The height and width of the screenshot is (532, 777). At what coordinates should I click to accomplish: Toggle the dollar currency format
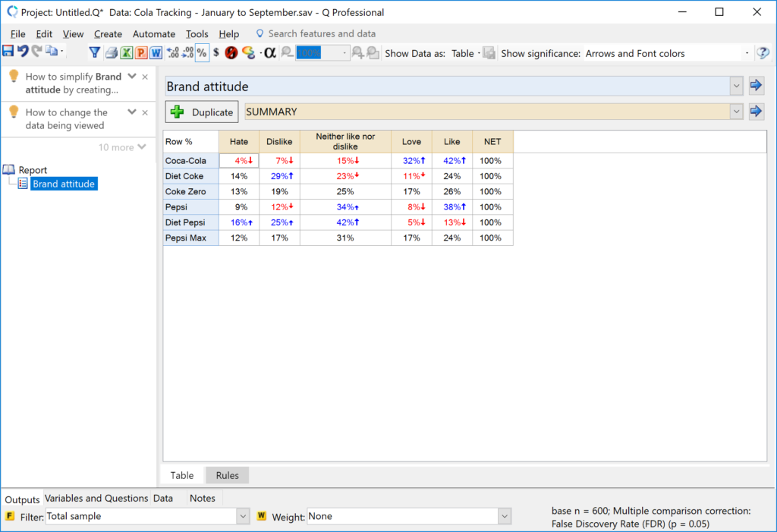pyautogui.click(x=216, y=52)
